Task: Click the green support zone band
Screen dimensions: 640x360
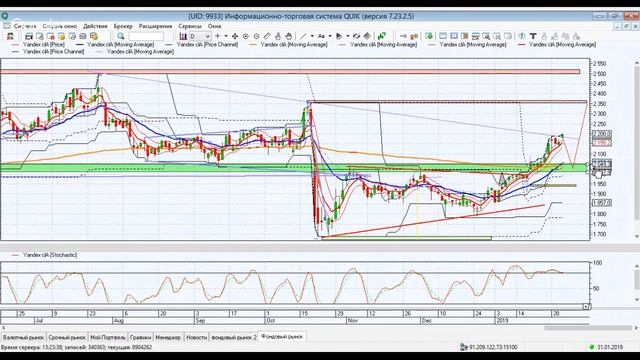Action: pyautogui.click(x=294, y=167)
